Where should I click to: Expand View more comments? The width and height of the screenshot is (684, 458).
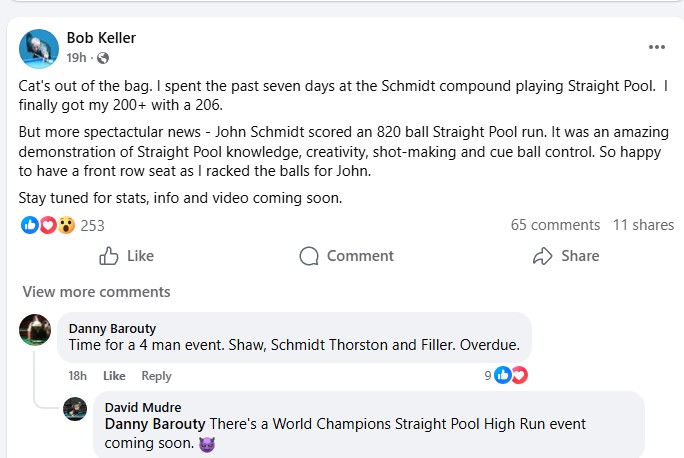[96, 292]
